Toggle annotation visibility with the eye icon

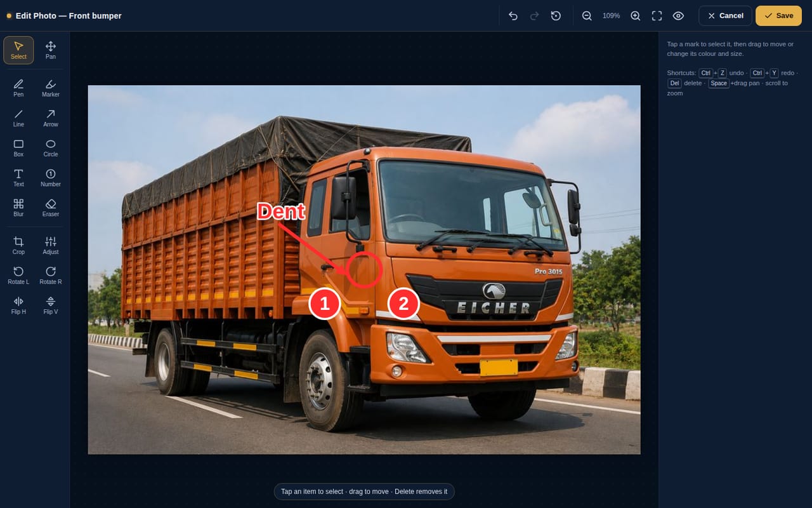678,16
